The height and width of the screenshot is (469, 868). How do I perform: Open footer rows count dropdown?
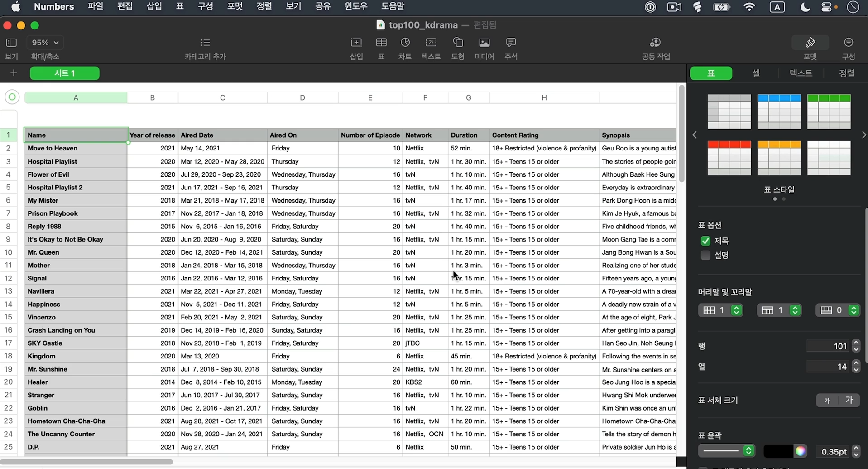coord(838,310)
